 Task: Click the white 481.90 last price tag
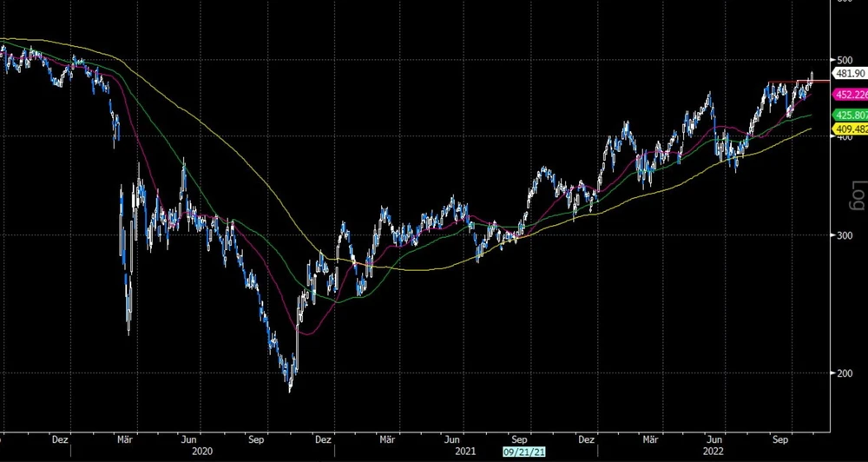point(850,74)
